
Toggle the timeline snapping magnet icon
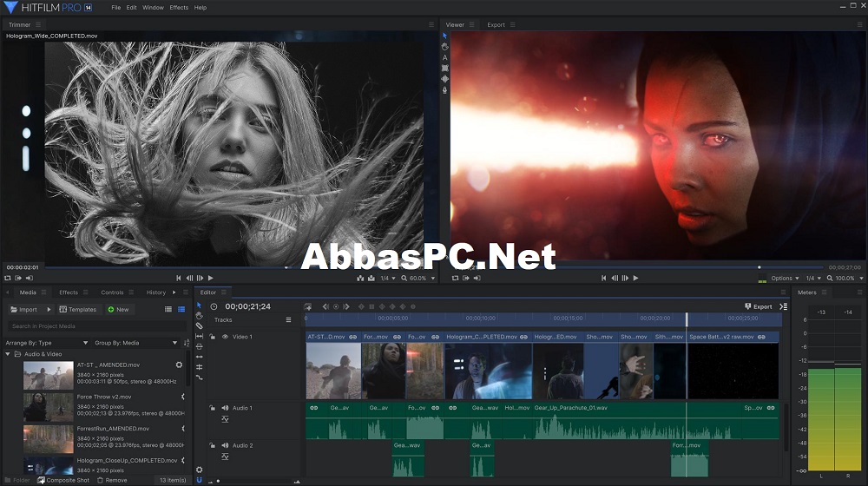tap(200, 480)
